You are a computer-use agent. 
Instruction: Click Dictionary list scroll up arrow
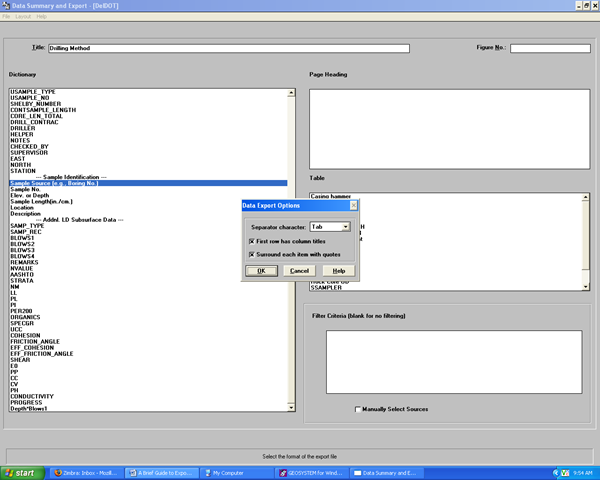click(291, 93)
